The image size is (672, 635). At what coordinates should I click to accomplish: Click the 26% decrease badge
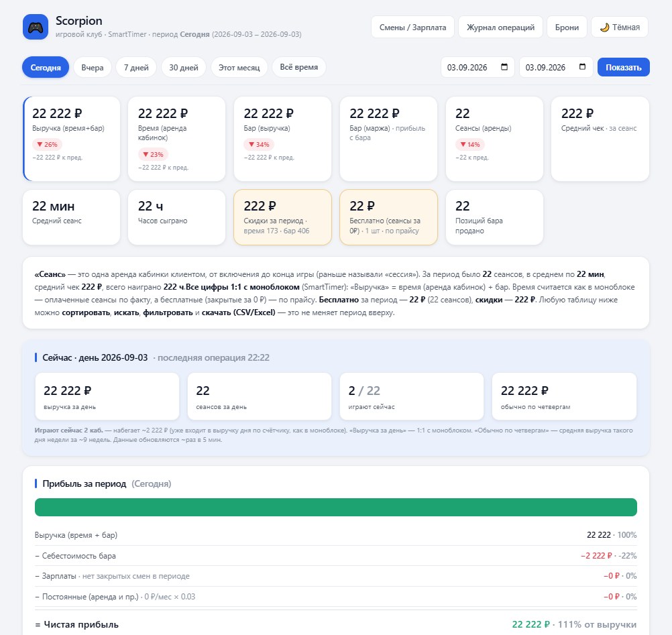[x=47, y=144]
